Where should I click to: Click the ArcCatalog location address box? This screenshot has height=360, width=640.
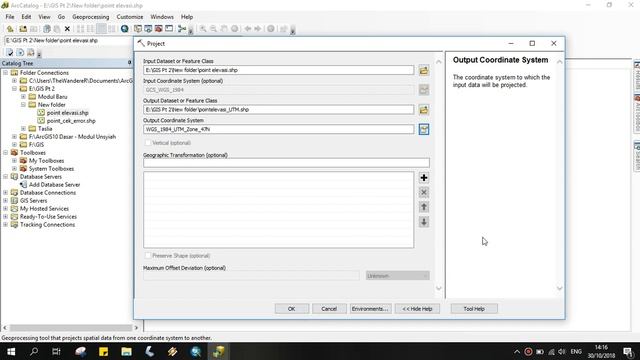pos(68,40)
